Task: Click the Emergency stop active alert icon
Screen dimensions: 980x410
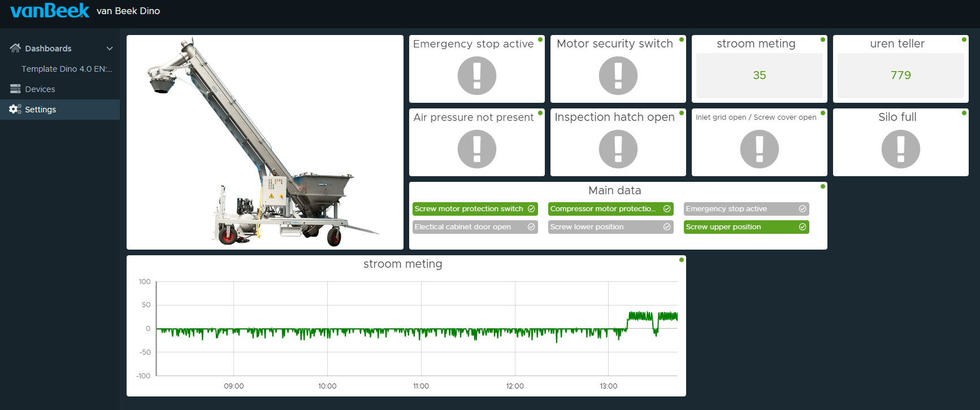Action: coord(476,76)
